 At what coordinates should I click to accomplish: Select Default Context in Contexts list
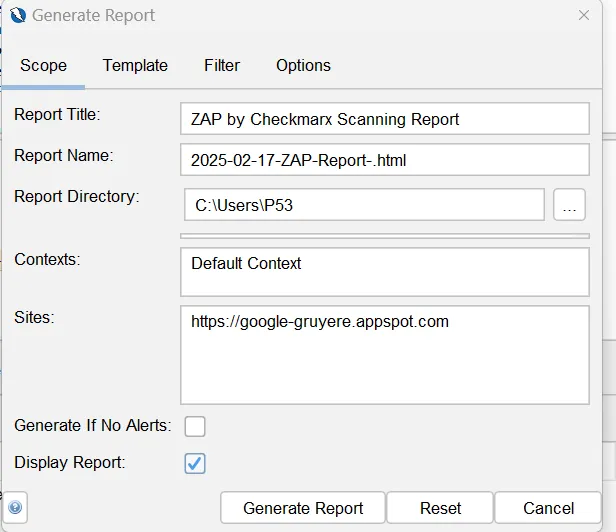(246, 264)
